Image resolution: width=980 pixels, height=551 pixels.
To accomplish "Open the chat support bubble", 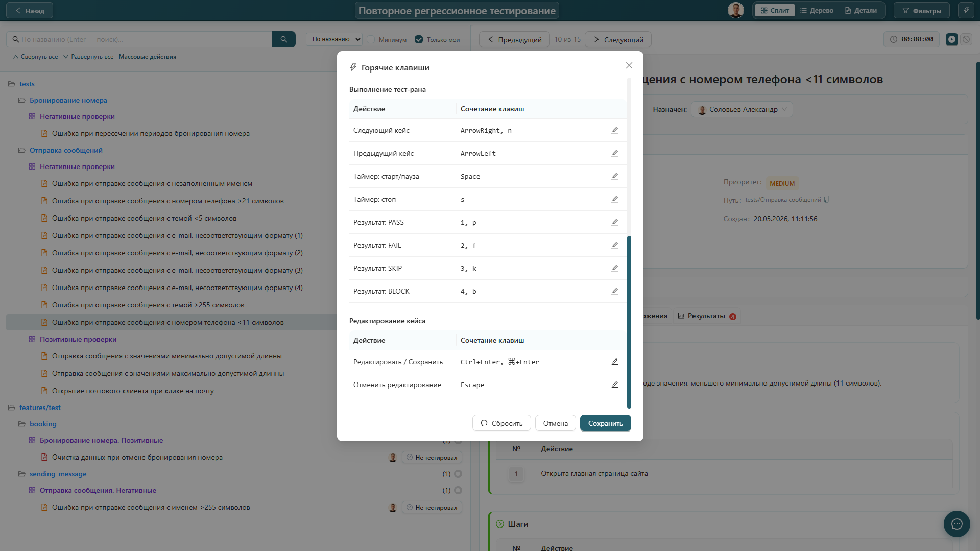I will (x=957, y=524).
